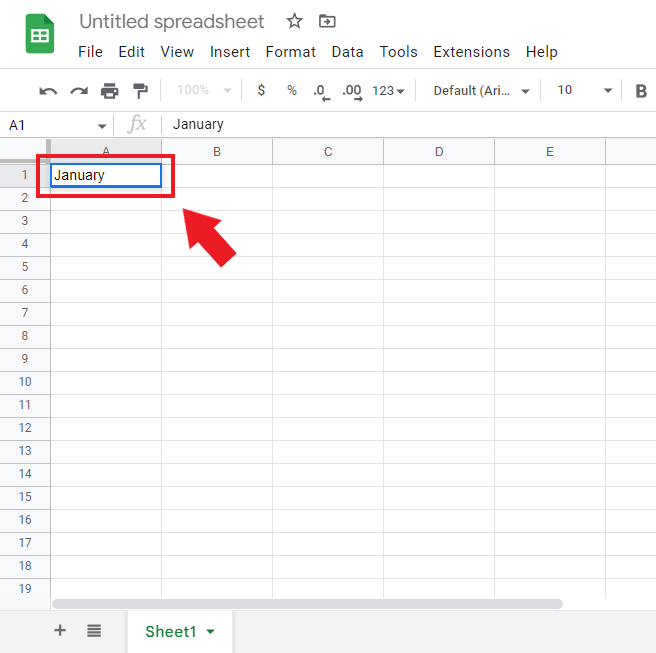Toggle bold formatting
The image size is (656, 653).
(641, 91)
